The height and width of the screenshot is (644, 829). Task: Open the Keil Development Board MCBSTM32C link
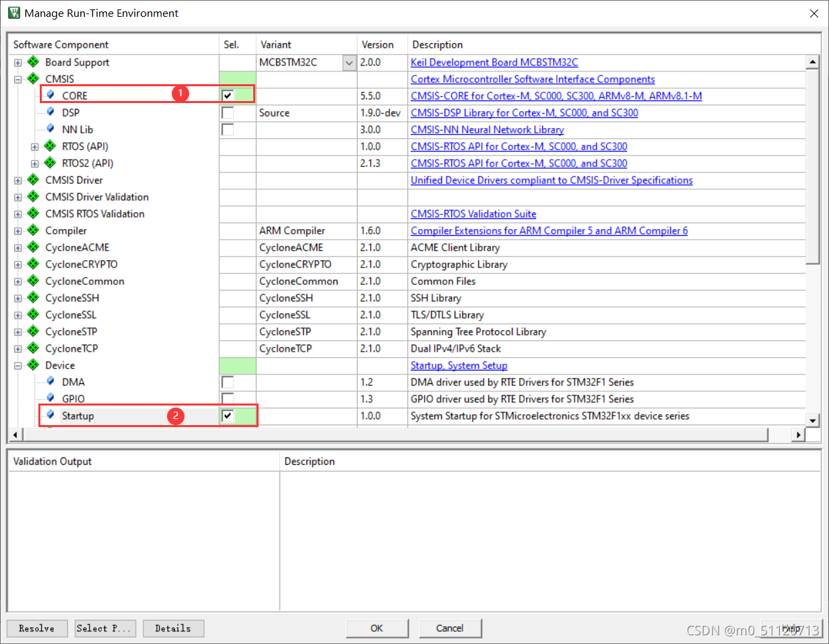click(x=494, y=62)
